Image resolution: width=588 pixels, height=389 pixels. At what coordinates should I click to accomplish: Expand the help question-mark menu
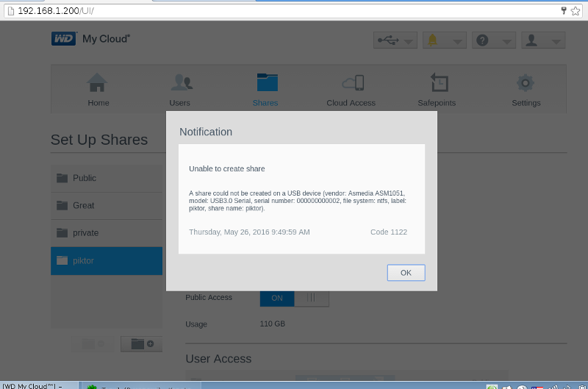point(493,40)
